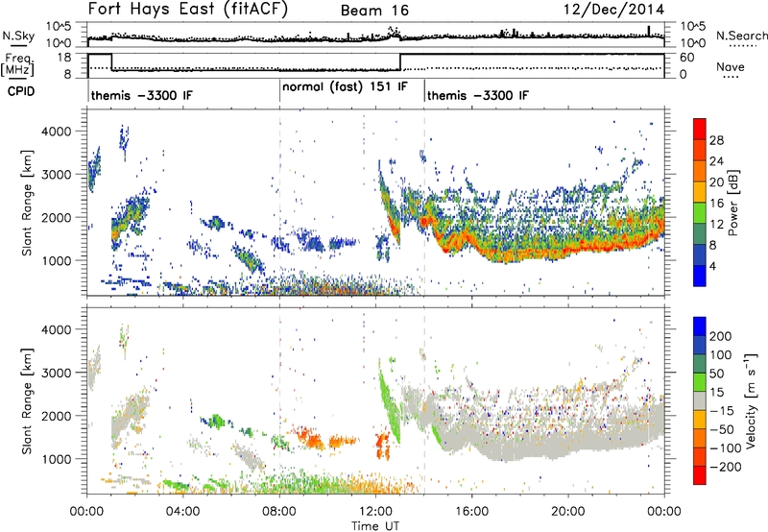Click the '-15' label on the velocity colorbar
Image resolution: width=768 pixels, height=532 pixels.
coord(722,411)
